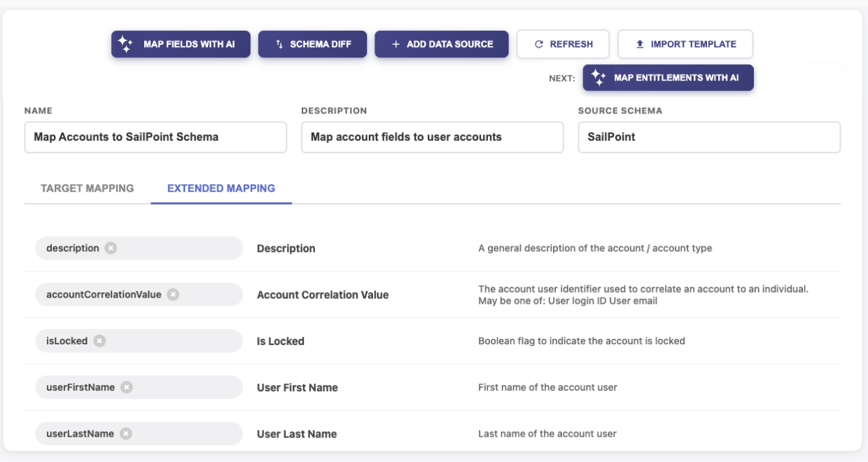Image resolution: width=868 pixels, height=462 pixels.
Task: Delete the userLastName mapping chip
Action: pos(125,433)
